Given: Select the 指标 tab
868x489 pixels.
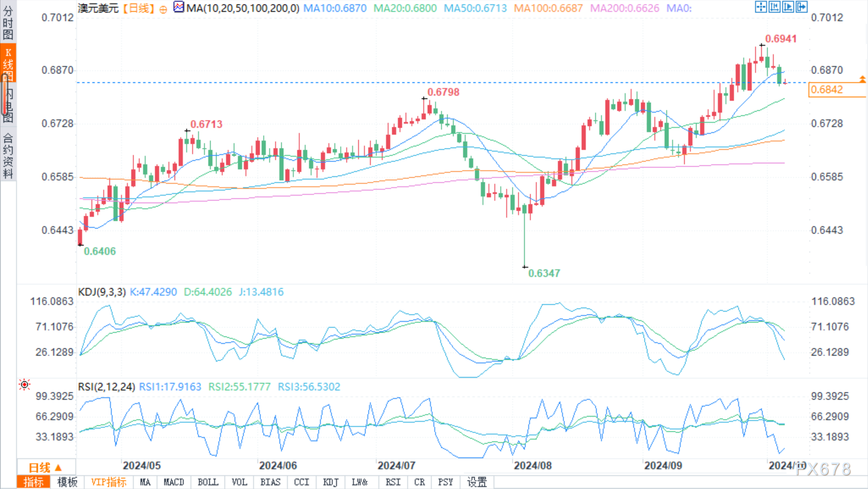Looking at the screenshot, I should (33, 482).
